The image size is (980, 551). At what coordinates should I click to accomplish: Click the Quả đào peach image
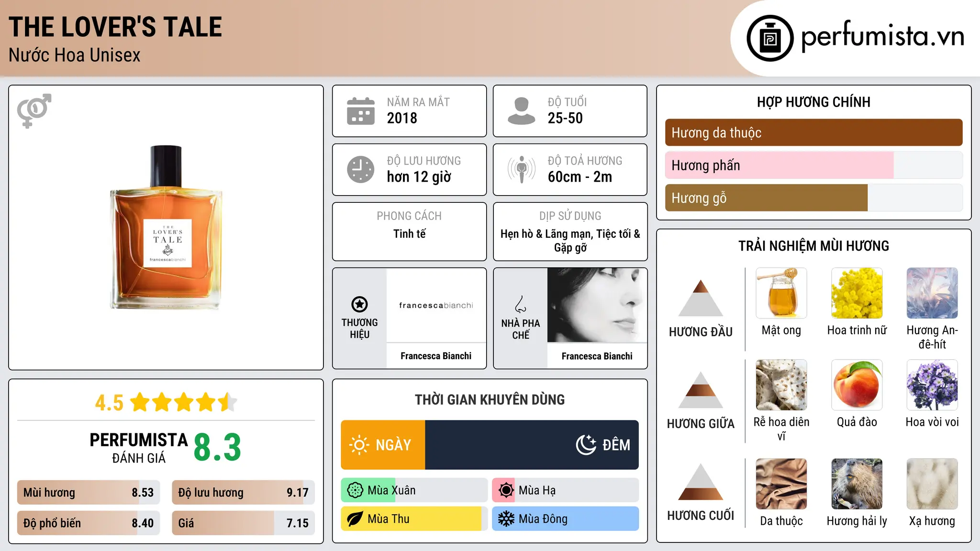tap(857, 385)
